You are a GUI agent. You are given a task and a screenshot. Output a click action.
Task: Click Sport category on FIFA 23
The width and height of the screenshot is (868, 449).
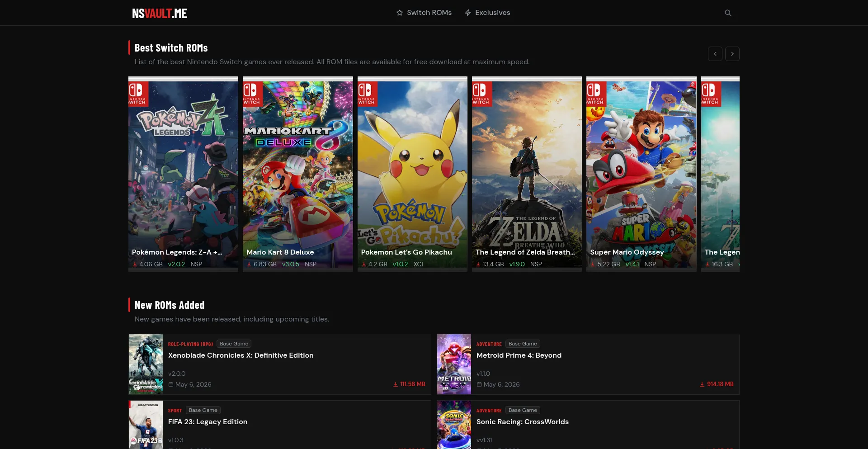(175, 411)
